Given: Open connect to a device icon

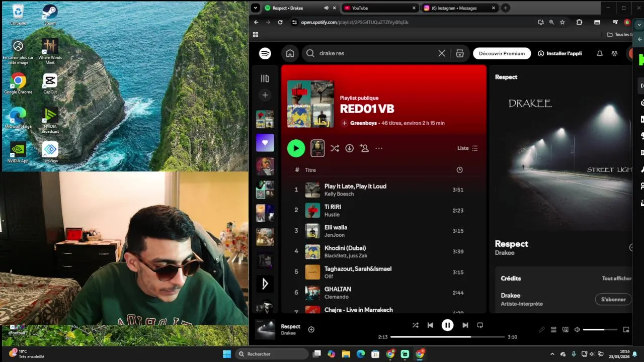Looking at the screenshot, I should 566,330.
